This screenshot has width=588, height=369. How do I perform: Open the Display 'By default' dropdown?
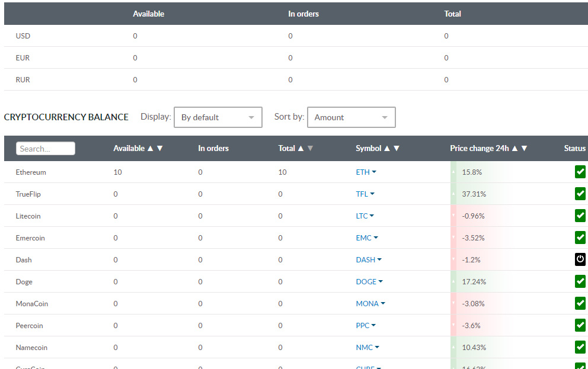[218, 117]
